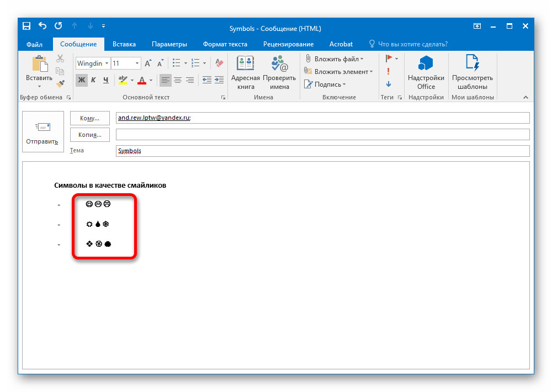Apply numbered list formatting
Viewport: 552px width, 392px height.
click(x=195, y=63)
